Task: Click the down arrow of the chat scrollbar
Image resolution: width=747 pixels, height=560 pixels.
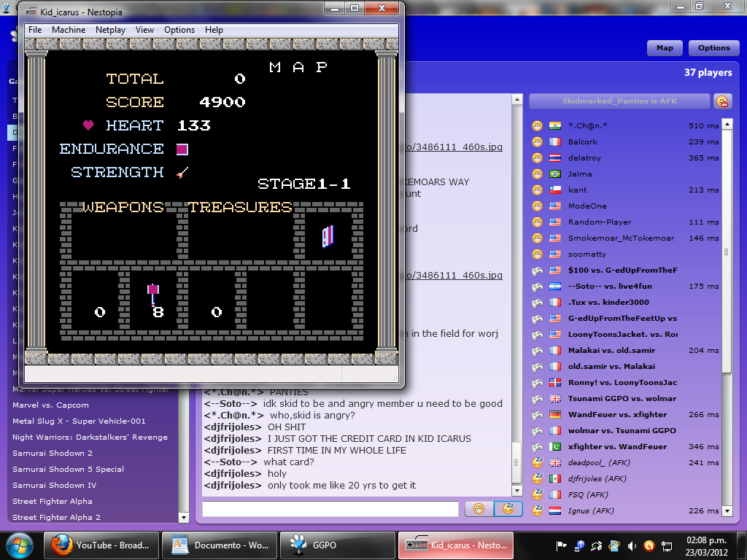Action: pyautogui.click(x=517, y=491)
